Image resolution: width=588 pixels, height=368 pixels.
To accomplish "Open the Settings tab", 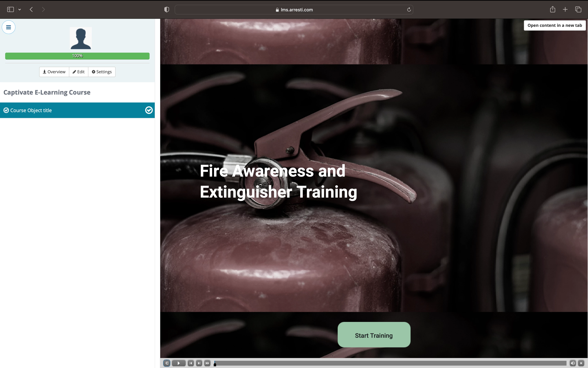I will click(x=102, y=72).
